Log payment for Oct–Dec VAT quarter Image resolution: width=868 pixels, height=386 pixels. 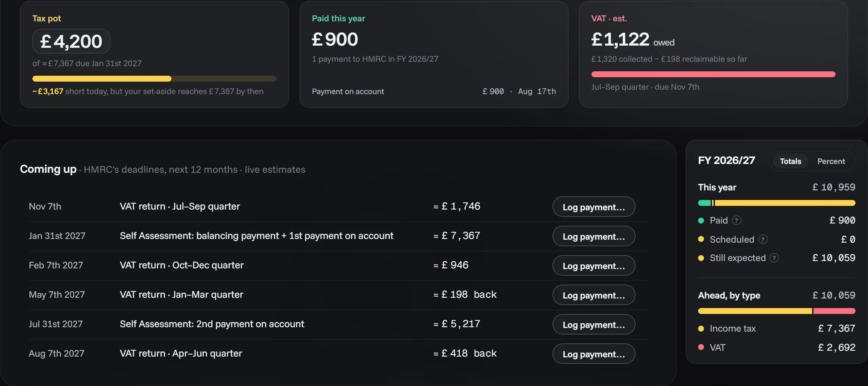click(594, 265)
